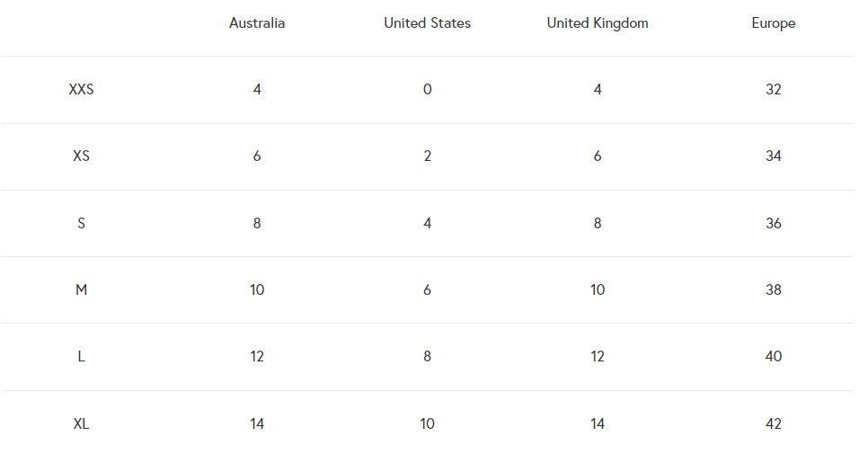868x454 pixels.
Task: Click the Europe size 38 cell
Action: 774,289
